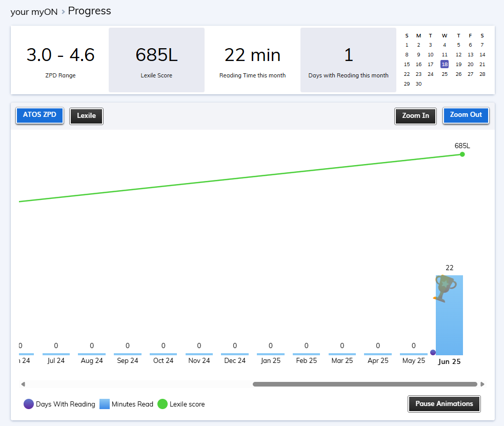Screen dimensions: 504x426
Task: Click the horizontal chart scrollbar thumb
Action: click(365, 384)
